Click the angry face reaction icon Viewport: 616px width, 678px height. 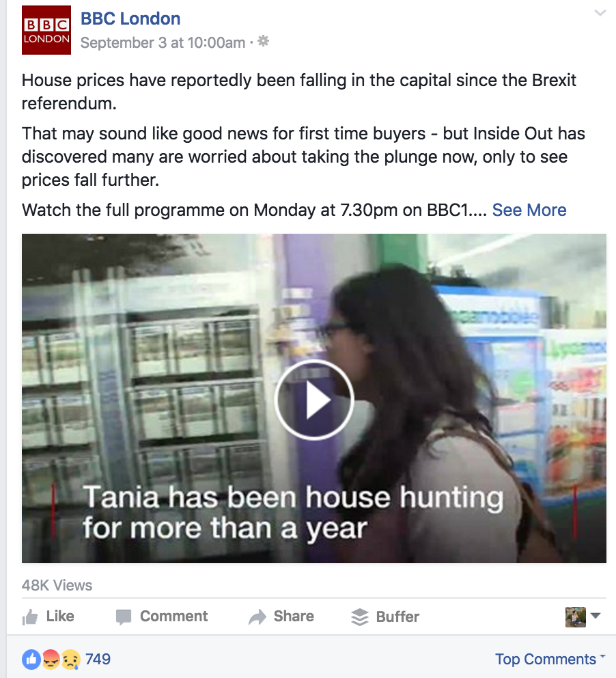51,660
